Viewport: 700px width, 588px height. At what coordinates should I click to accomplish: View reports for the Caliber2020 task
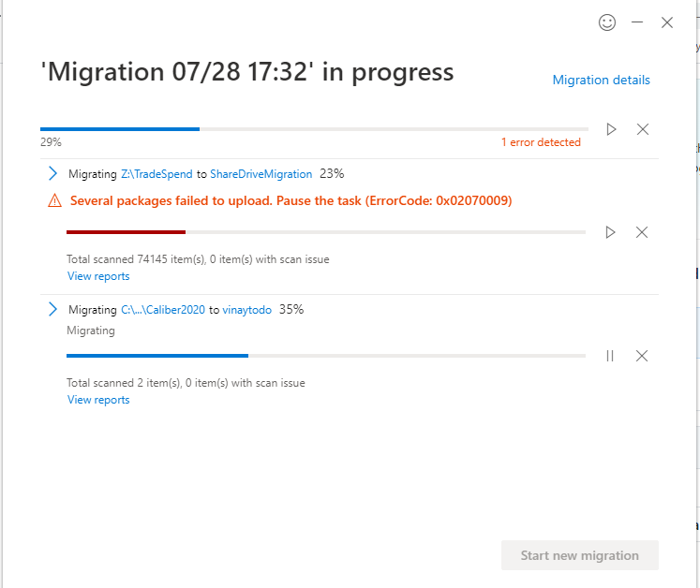click(98, 400)
